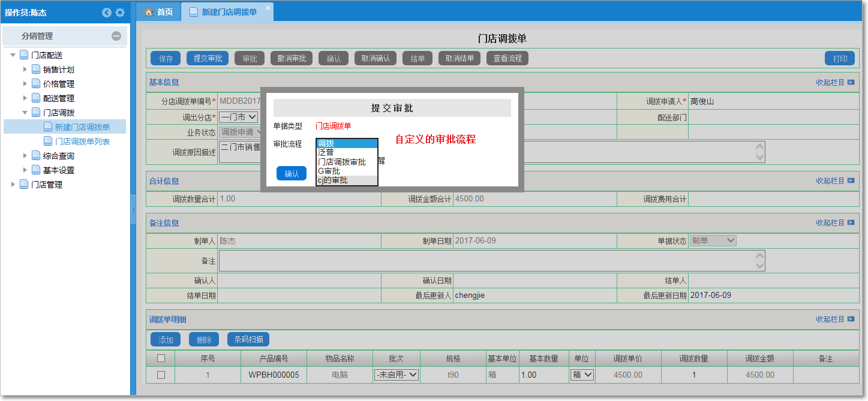Click the home icon on the 首页 tab
The image size is (868, 401).
[x=148, y=11]
